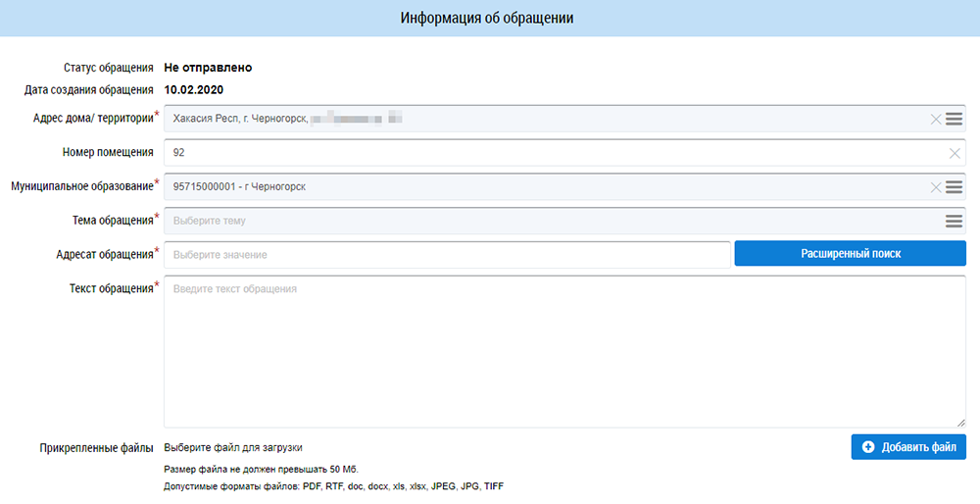The height and width of the screenshot is (504, 980).
Task: Click 'Тема обращения' label
Action: tap(113, 220)
